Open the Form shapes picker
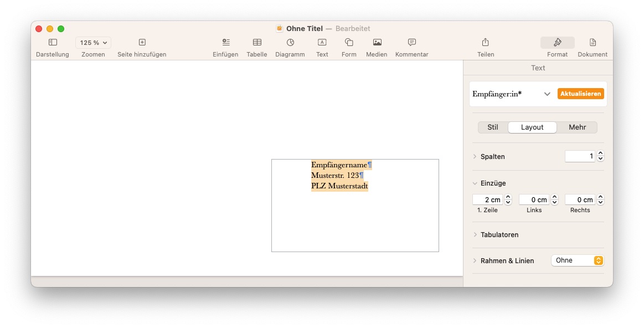This screenshot has height=328, width=644. tap(349, 43)
